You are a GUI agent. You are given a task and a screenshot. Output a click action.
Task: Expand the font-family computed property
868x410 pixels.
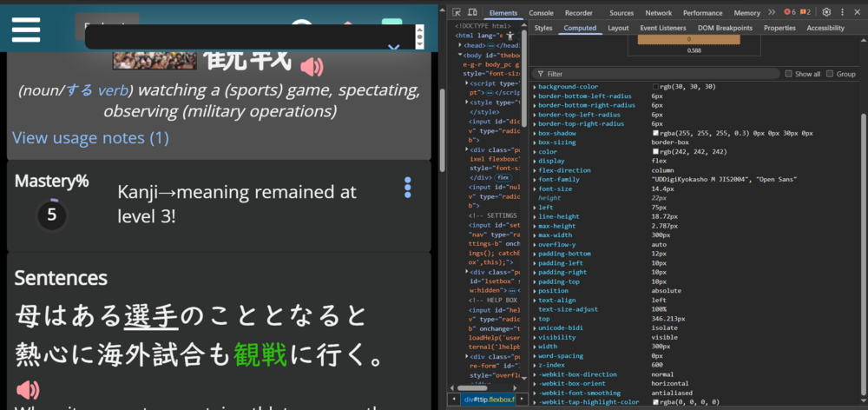[535, 180]
